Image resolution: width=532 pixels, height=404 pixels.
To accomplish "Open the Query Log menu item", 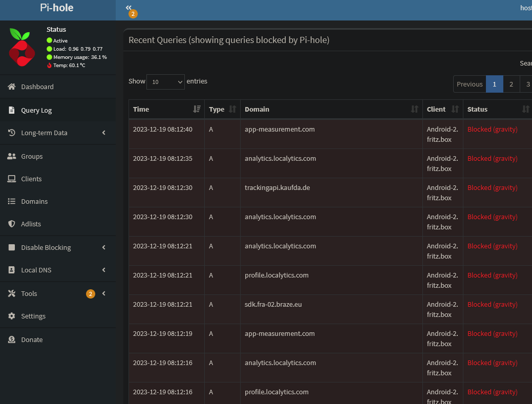I will pos(58,110).
